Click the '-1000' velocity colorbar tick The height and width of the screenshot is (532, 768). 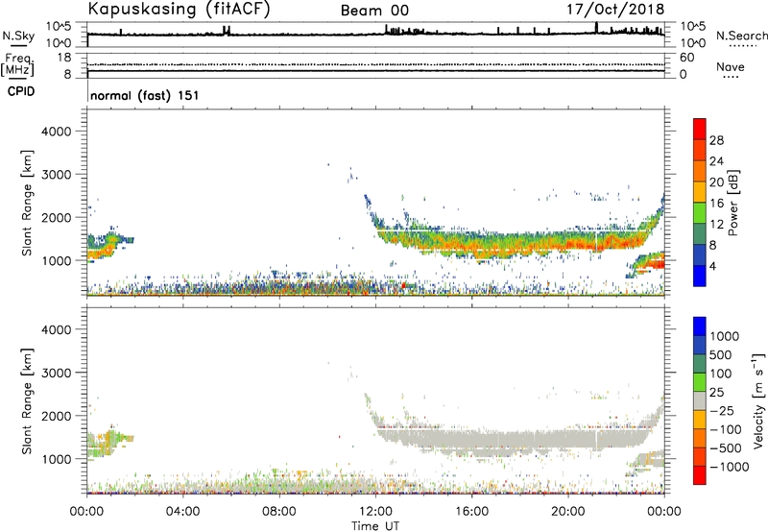pyautogui.click(x=729, y=467)
